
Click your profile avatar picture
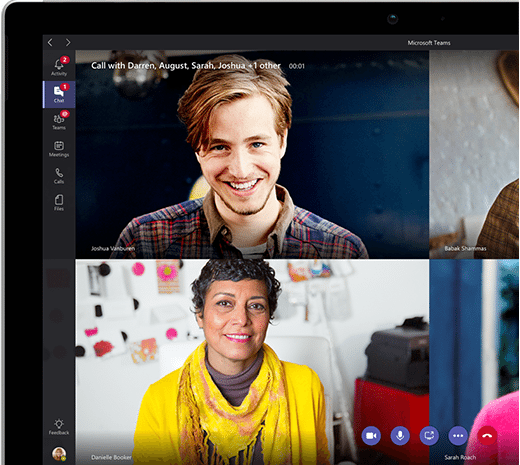pos(59,454)
